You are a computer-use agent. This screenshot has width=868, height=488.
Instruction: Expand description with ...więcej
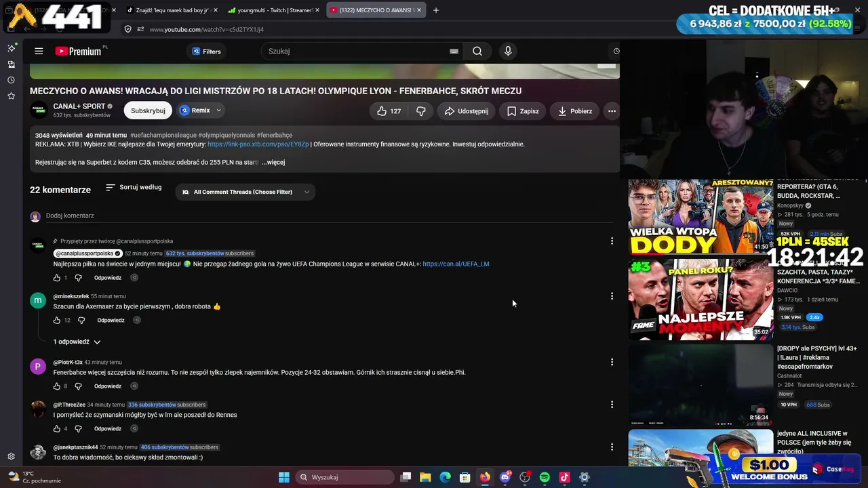273,163
